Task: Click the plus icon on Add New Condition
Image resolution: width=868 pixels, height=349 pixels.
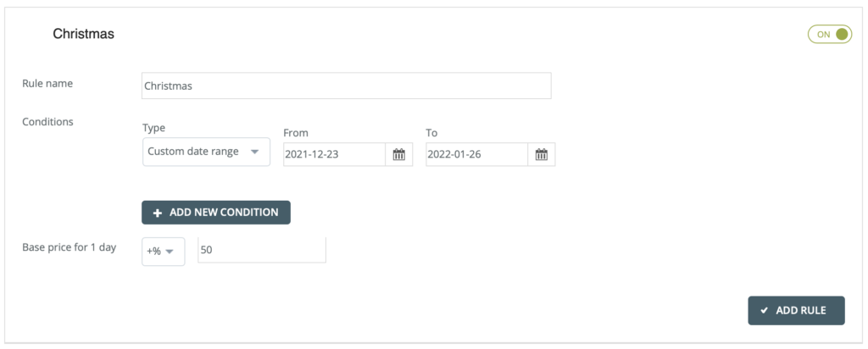Action: (x=158, y=213)
